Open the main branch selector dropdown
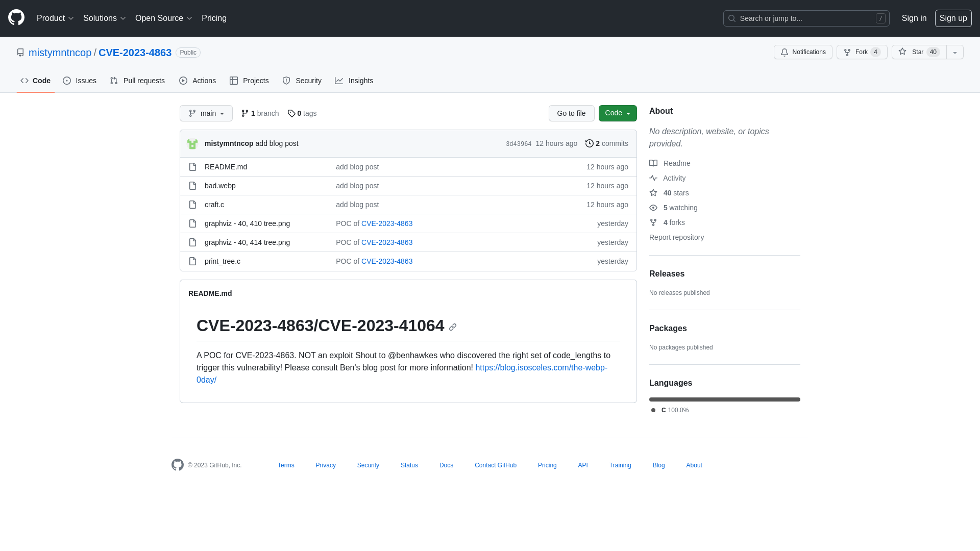Viewport: 980px width, 551px height. [206, 113]
